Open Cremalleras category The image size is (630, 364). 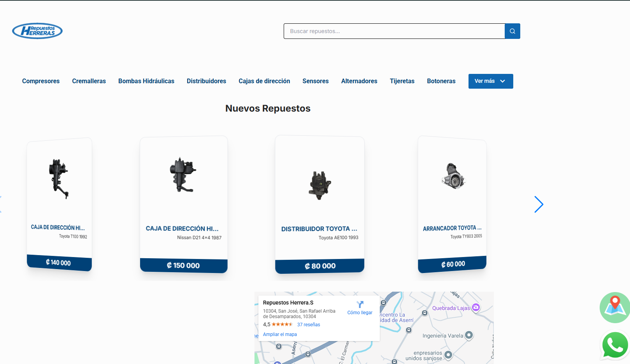89,81
